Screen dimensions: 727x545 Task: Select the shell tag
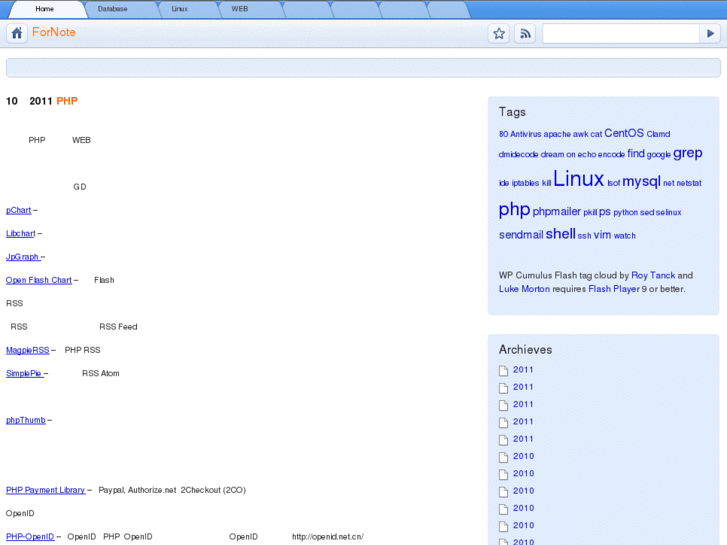coord(561,234)
